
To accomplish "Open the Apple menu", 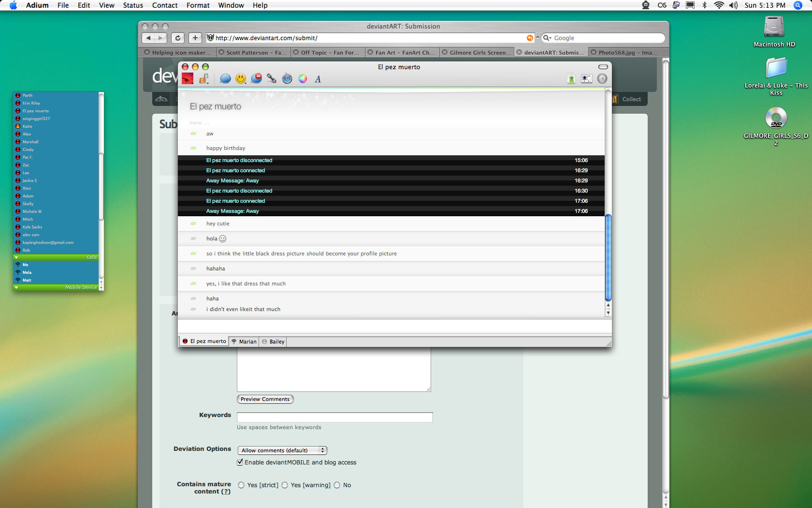I will click(13, 5).
